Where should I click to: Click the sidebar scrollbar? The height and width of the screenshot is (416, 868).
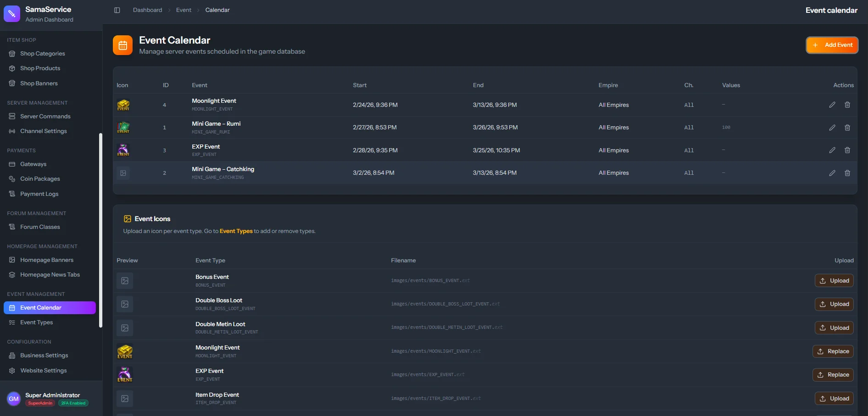[100, 230]
